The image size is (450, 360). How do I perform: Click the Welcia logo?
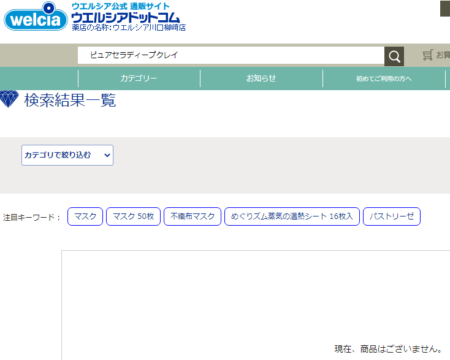click(x=36, y=17)
